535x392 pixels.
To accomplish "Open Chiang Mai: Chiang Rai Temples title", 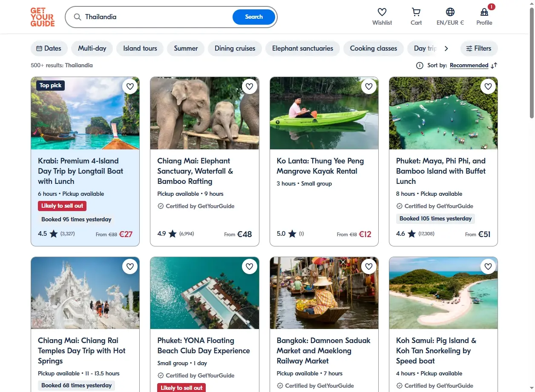I will coord(82,351).
